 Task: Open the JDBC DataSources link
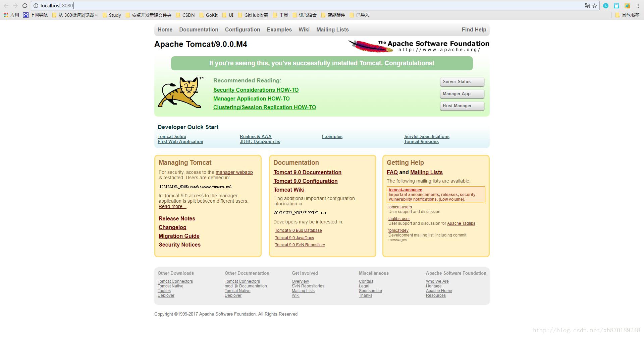[260, 141]
